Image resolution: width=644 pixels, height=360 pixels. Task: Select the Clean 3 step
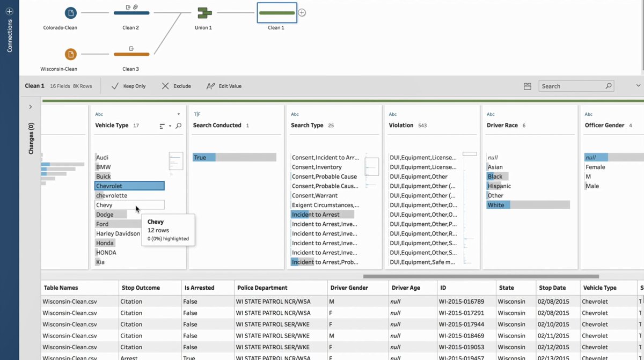131,54
